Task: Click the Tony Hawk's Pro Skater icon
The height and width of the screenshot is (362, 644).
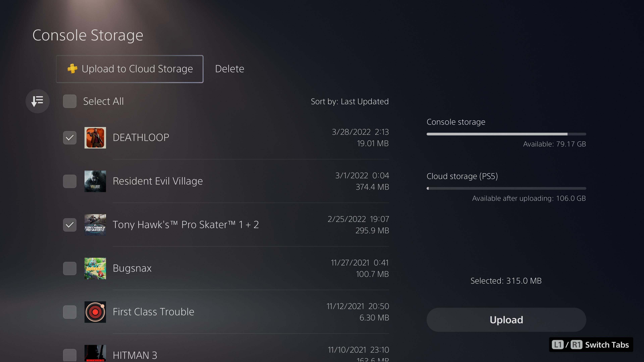Action: [x=95, y=225]
